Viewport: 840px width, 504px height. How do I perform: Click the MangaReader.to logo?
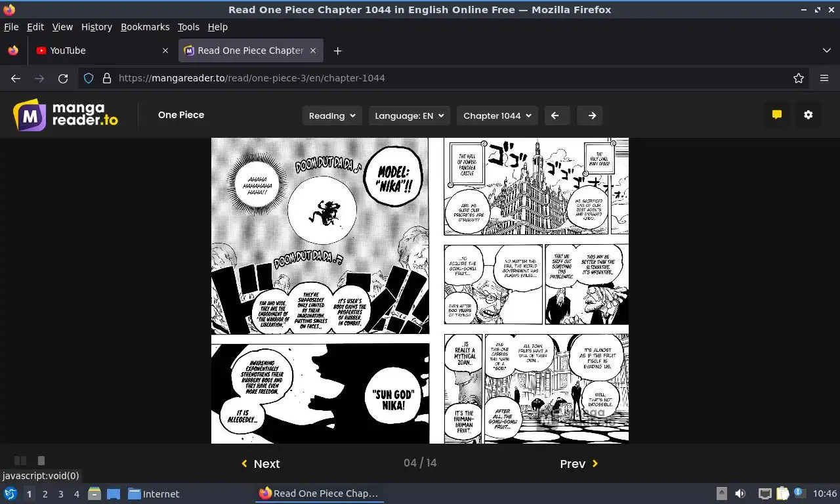pyautogui.click(x=66, y=115)
